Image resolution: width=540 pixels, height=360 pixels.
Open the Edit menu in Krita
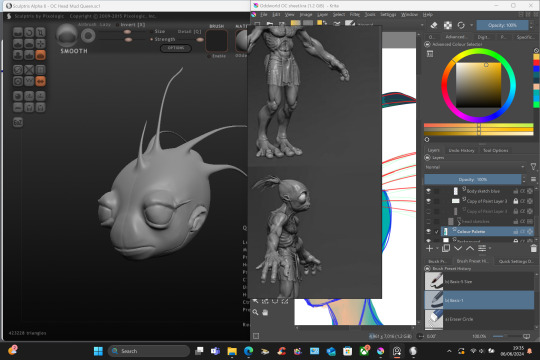click(x=276, y=15)
